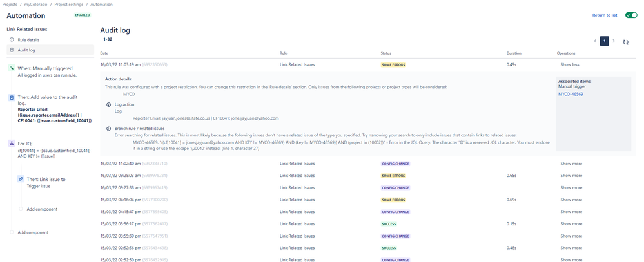Screen dimensions: 644x262
Task: Show more for 15/03/22 04:15:47 pm entry
Action: point(571,212)
